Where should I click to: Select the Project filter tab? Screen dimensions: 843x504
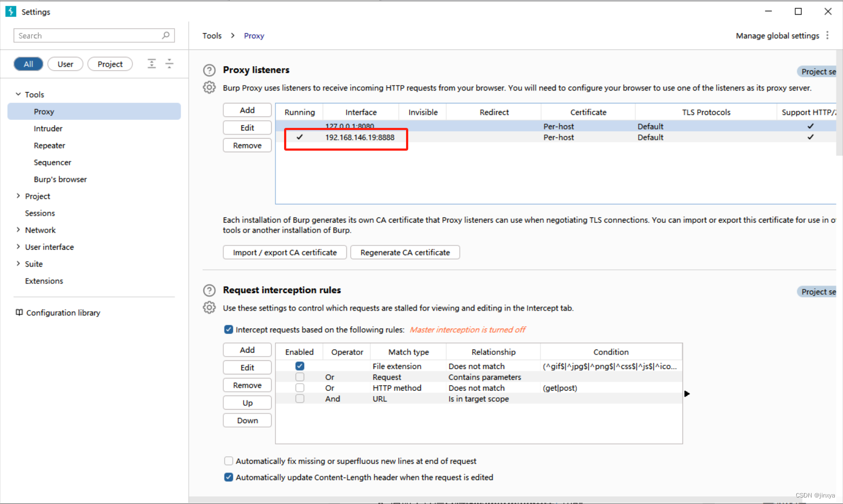pyautogui.click(x=110, y=64)
